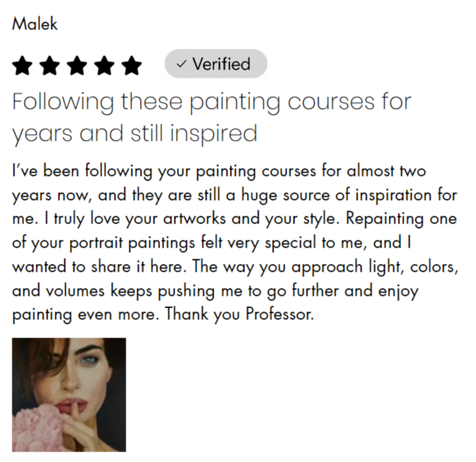This screenshot has height=462, width=476.
Task: Click the fourth rating star
Action: (104, 65)
